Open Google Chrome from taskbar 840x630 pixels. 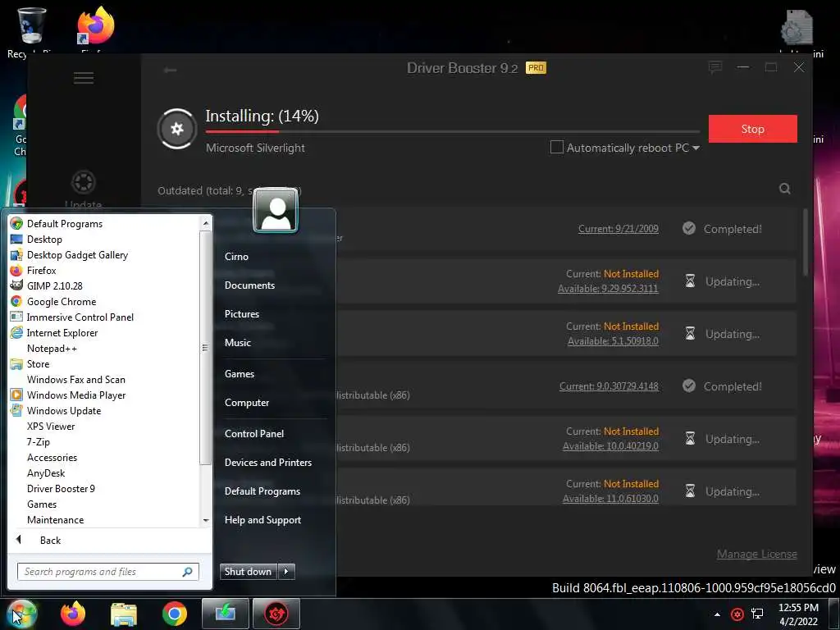[175, 614]
